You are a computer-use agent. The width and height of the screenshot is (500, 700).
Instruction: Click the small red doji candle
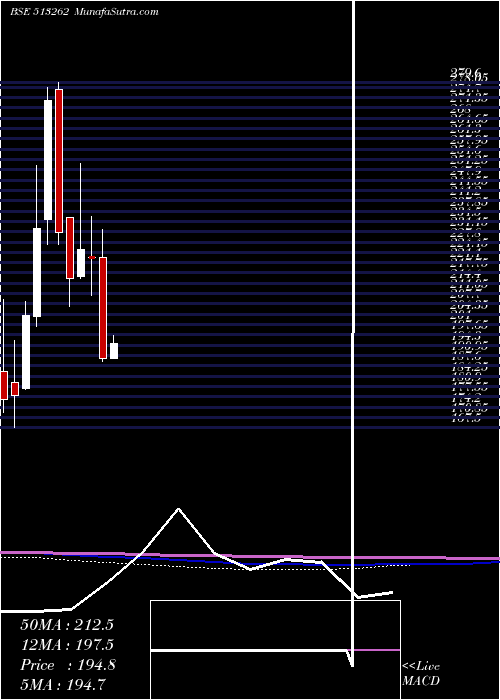click(92, 258)
